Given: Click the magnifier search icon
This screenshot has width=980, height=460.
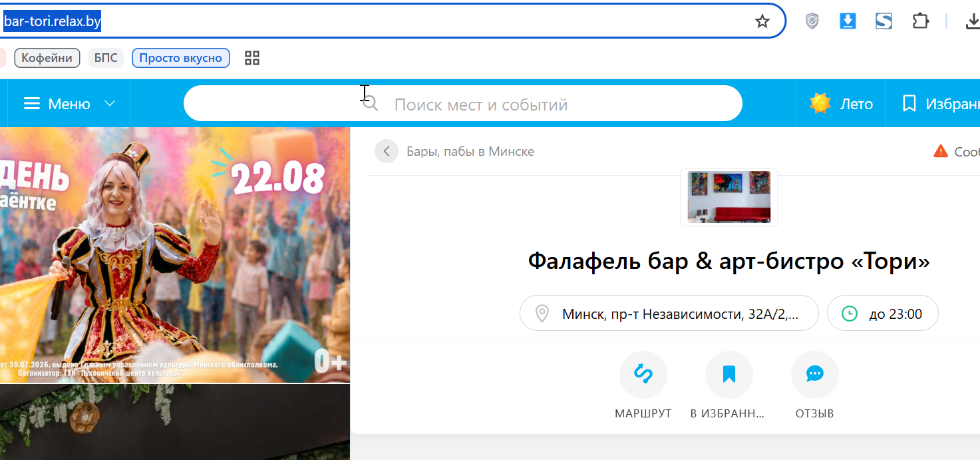Looking at the screenshot, I should pyautogui.click(x=371, y=104).
